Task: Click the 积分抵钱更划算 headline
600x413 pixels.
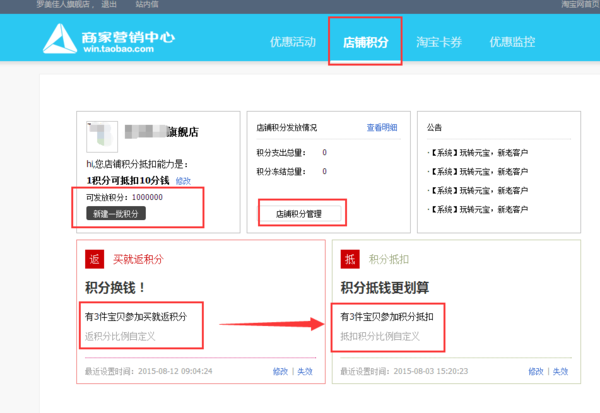Action: coord(385,287)
